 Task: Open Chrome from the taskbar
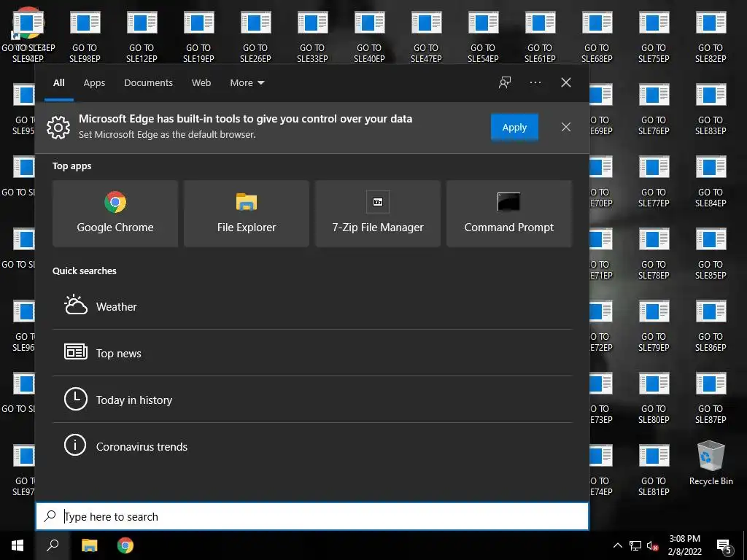coord(125,545)
